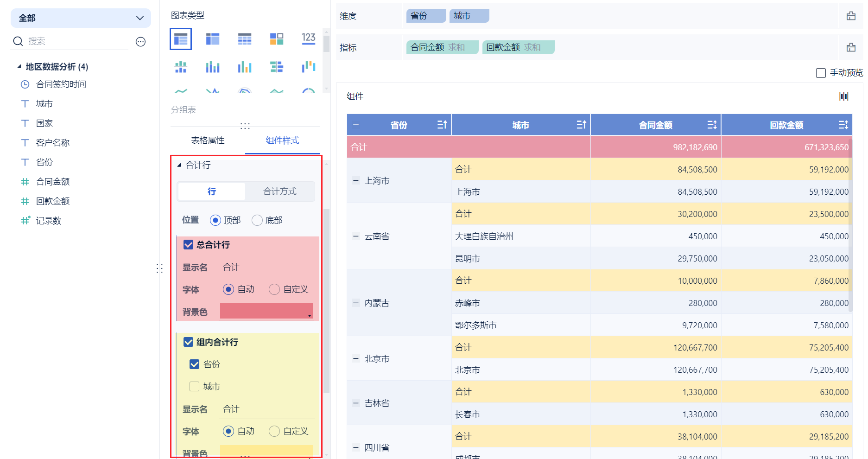Uncheck the 总合计行 checkbox
Image resolution: width=868 pixels, height=459 pixels.
189,245
